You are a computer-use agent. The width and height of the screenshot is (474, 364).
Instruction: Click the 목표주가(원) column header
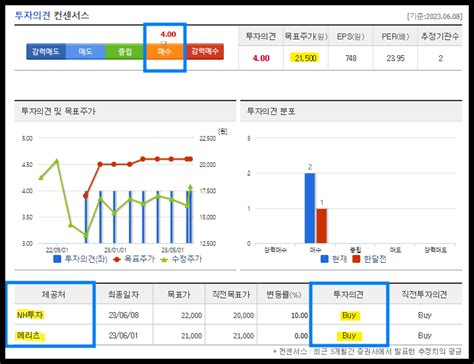(x=306, y=37)
